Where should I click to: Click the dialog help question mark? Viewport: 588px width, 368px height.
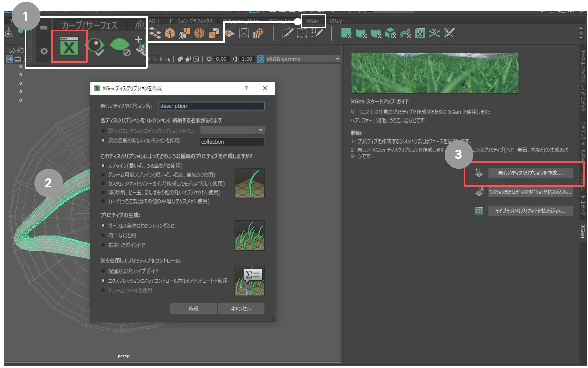click(x=246, y=88)
